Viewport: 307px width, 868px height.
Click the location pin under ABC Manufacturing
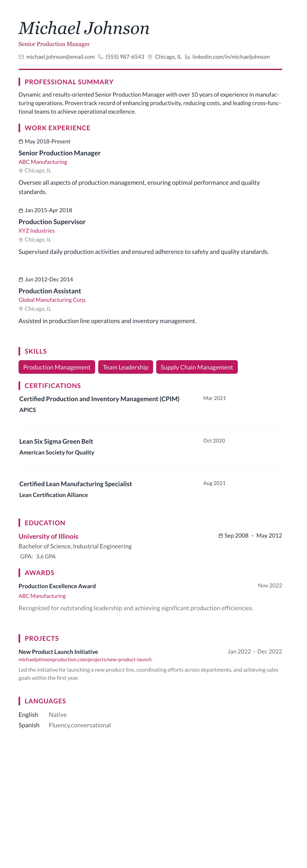click(x=21, y=171)
